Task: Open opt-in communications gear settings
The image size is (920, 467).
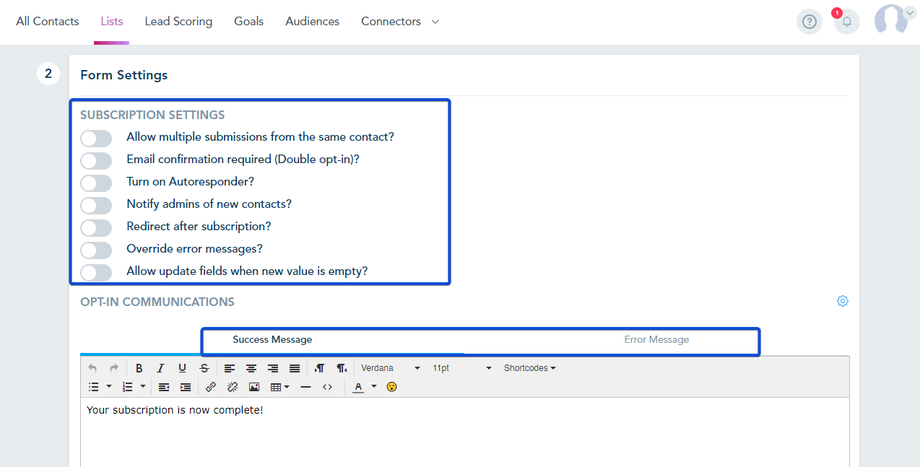Action: point(843,301)
